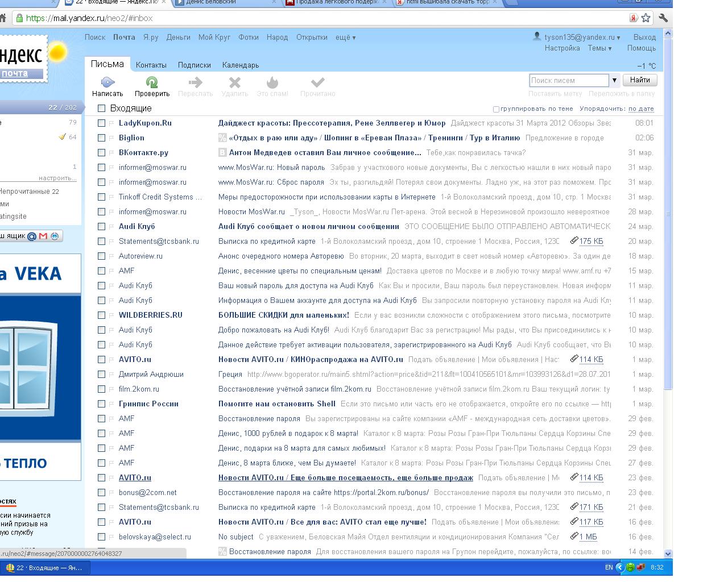Click the Поиск писем search field
This screenshot has height=582, width=728.
click(569, 80)
